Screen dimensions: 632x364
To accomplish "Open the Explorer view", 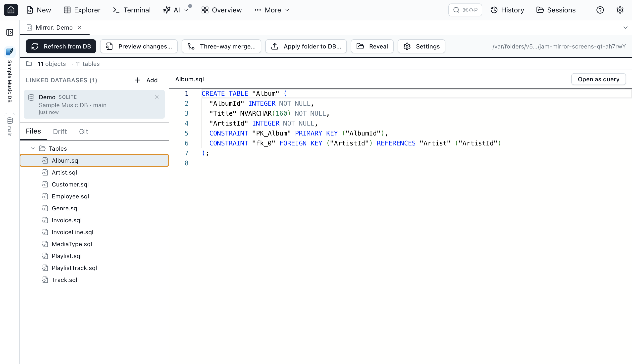I will tap(82, 10).
